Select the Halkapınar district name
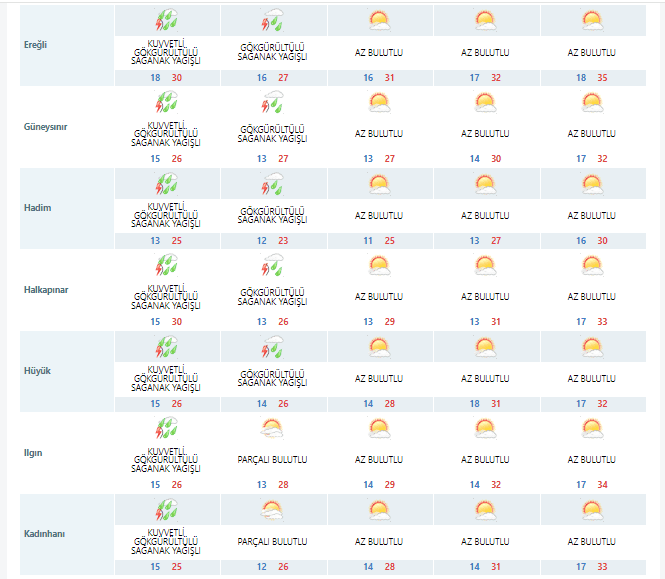 pyautogui.click(x=46, y=289)
